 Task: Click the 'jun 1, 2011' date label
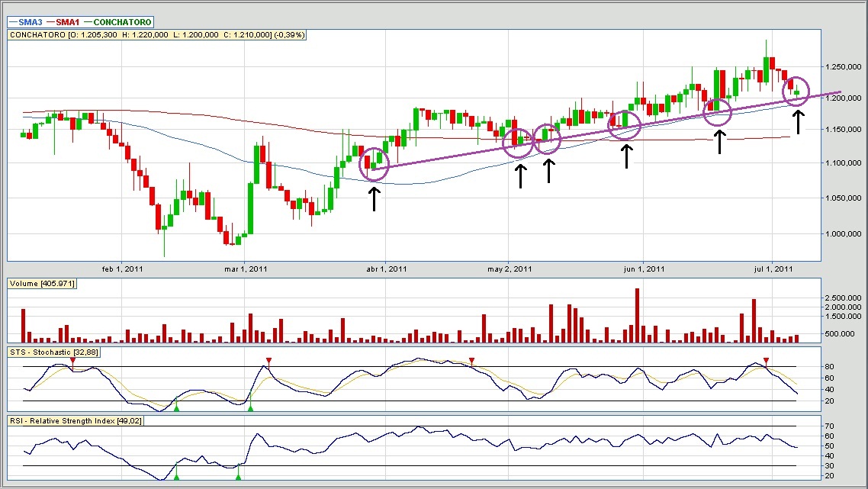pos(644,269)
